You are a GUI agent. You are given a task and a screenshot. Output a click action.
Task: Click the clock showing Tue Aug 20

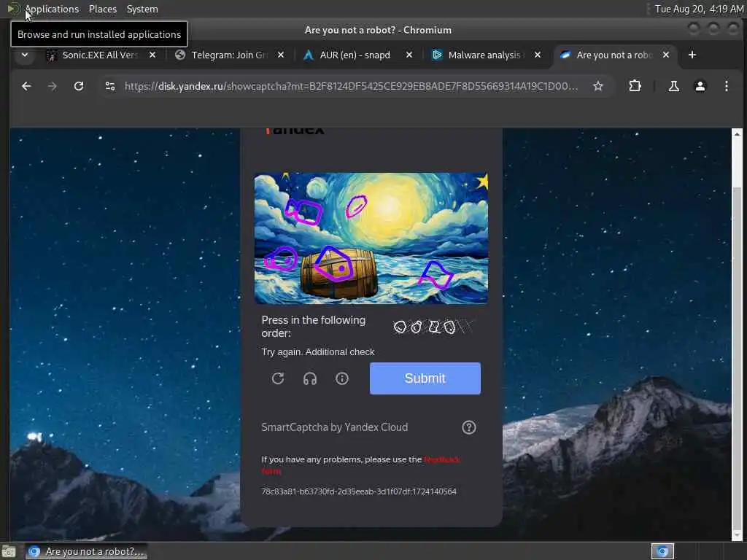(699, 9)
